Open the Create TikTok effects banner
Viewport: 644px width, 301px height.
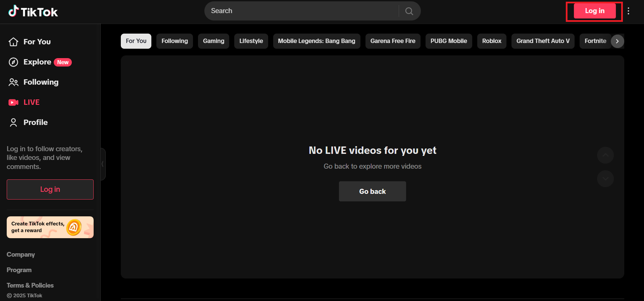(x=50, y=227)
